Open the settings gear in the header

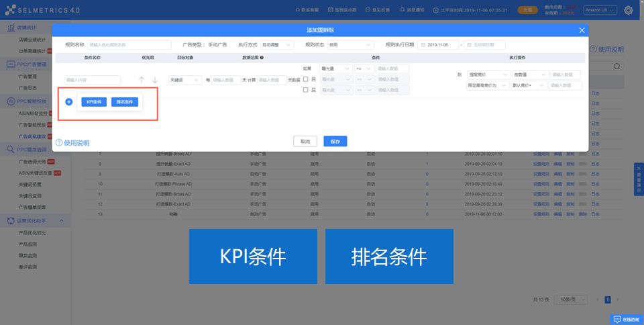[629, 10]
